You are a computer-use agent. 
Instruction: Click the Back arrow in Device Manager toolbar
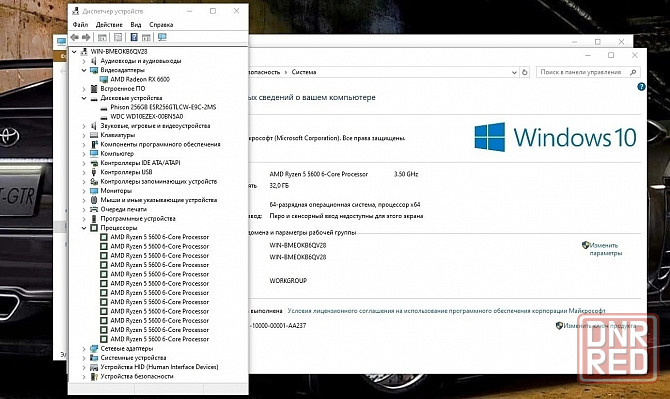pos(75,37)
